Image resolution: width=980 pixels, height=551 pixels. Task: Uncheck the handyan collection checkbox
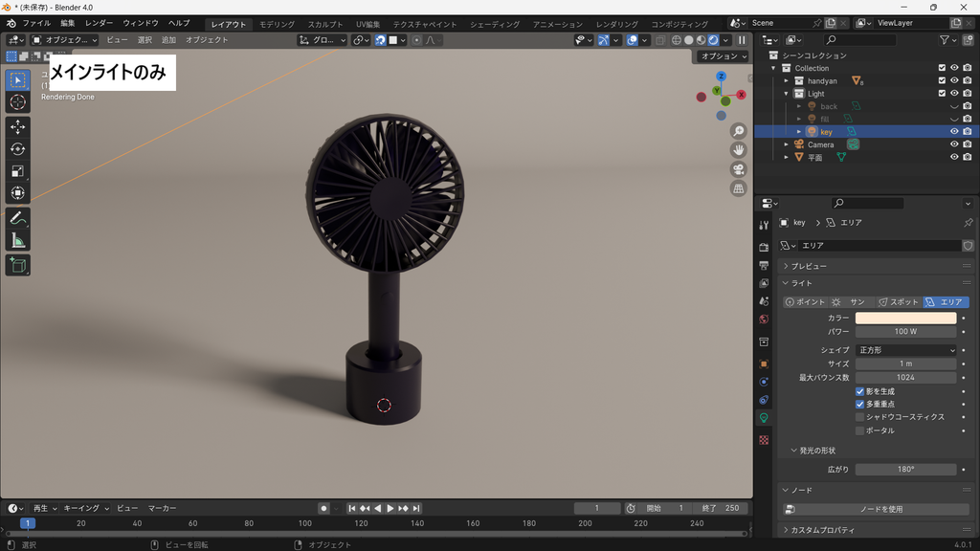942,80
